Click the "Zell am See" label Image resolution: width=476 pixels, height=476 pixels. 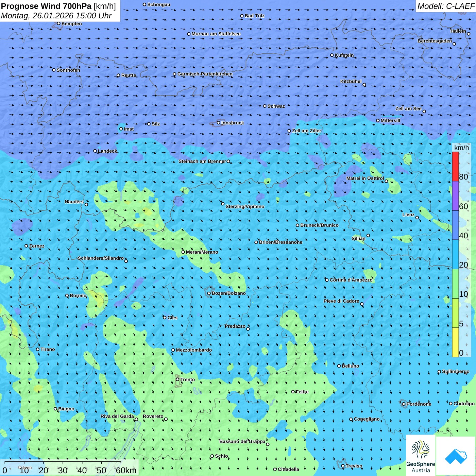coord(408,108)
